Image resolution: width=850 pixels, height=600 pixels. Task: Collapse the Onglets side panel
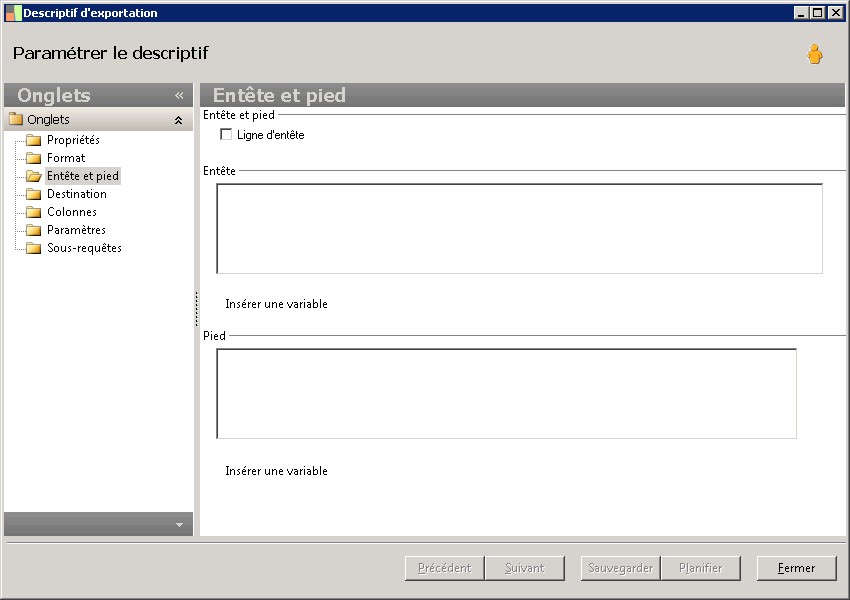179,95
